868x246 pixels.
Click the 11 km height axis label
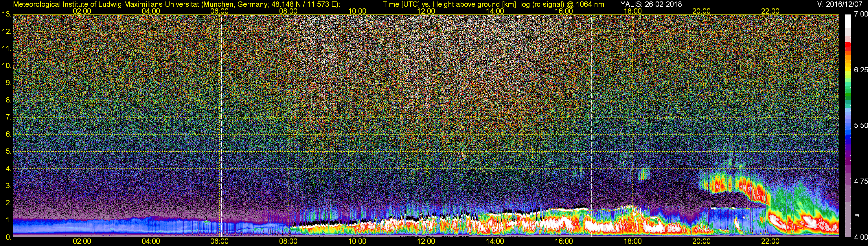click(x=6, y=49)
